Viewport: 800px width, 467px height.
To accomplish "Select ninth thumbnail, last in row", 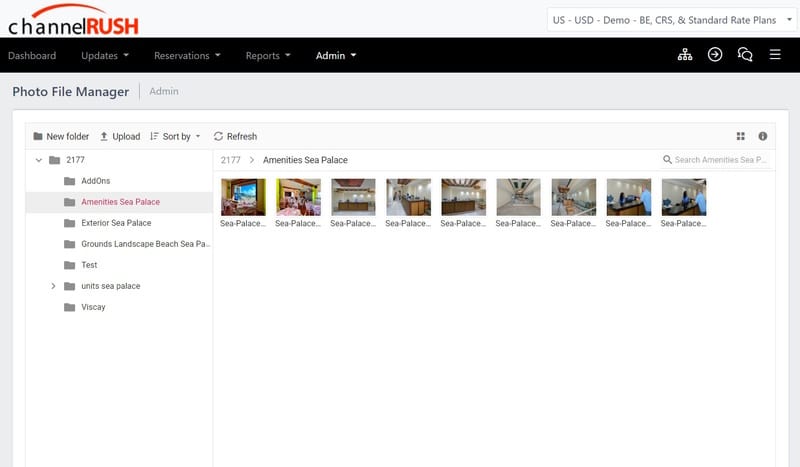I will tap(684, 197).
